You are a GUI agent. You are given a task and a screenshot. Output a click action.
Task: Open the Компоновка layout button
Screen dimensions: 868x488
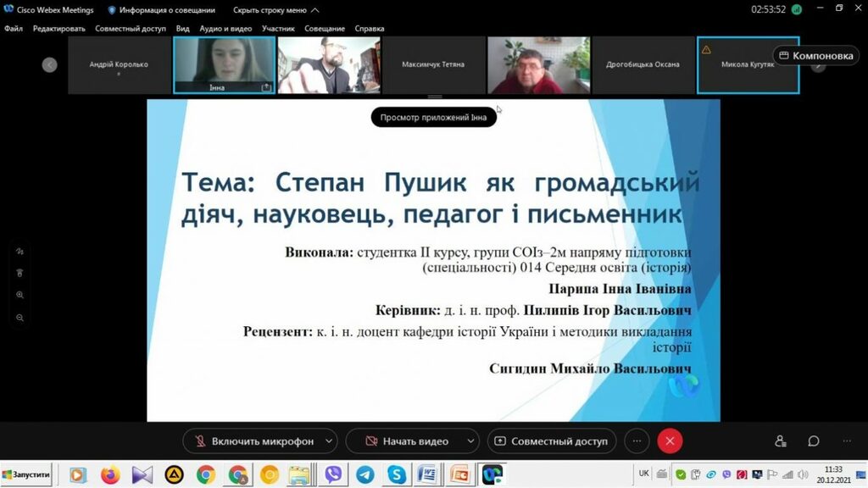pos(815,56)
